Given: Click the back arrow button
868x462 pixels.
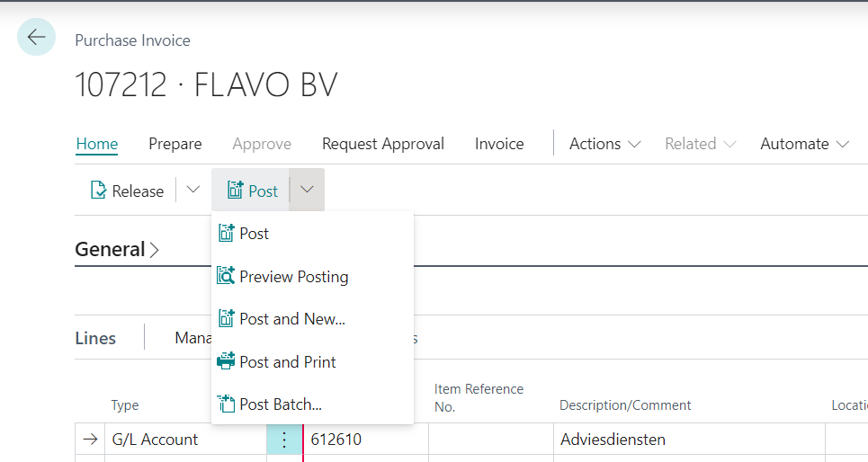Looking at the screenshot, I should click(36, 37).
